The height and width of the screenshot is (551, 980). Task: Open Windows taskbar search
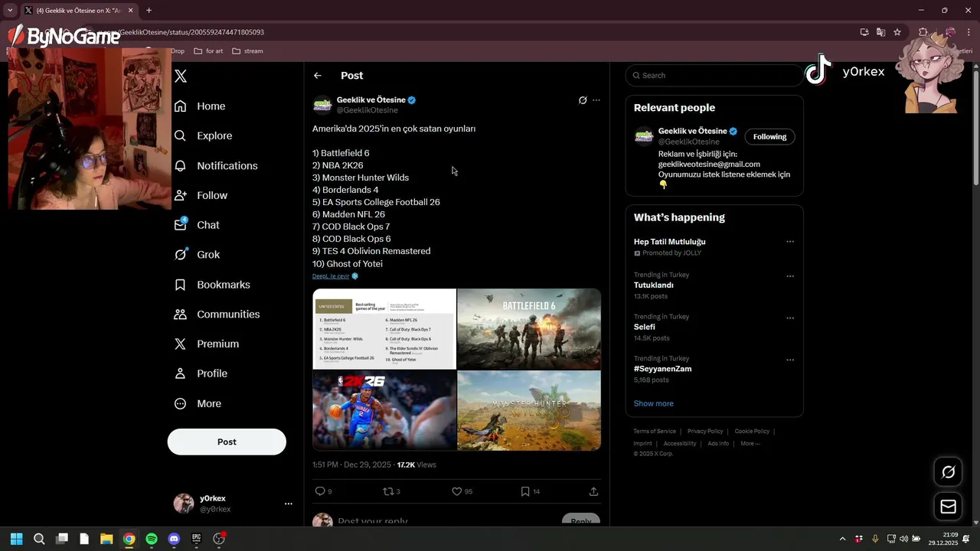pyautogui.click(x=39, y=539)
